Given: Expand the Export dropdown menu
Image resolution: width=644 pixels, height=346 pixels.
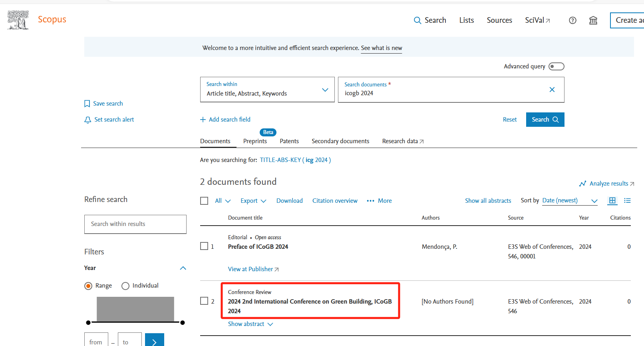Looking at the screenshot, I should tap(253, 201).
